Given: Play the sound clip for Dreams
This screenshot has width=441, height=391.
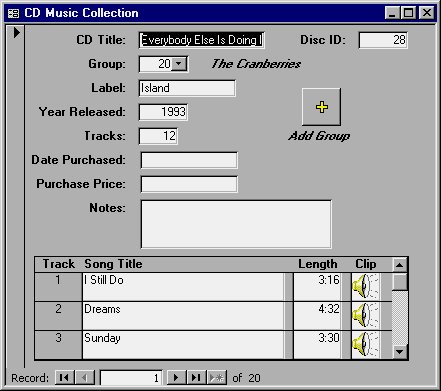Looking at the screenshot, I should pos(366,315).
